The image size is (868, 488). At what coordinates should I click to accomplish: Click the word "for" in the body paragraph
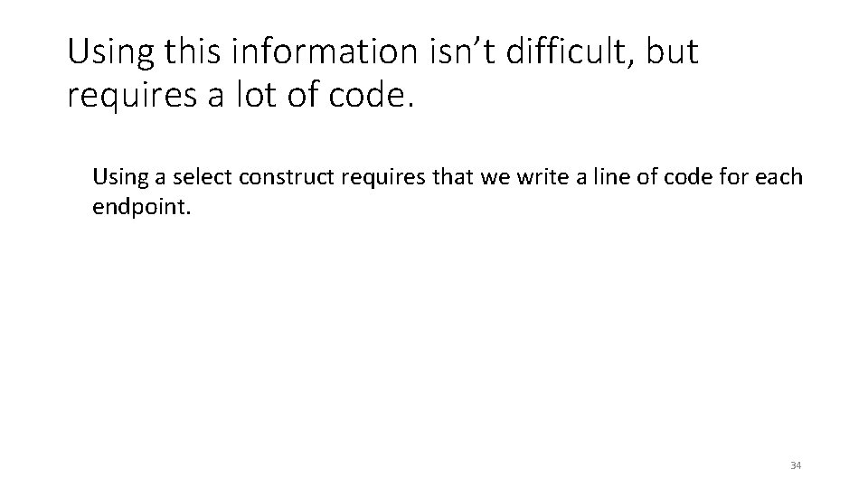(733, 177)
